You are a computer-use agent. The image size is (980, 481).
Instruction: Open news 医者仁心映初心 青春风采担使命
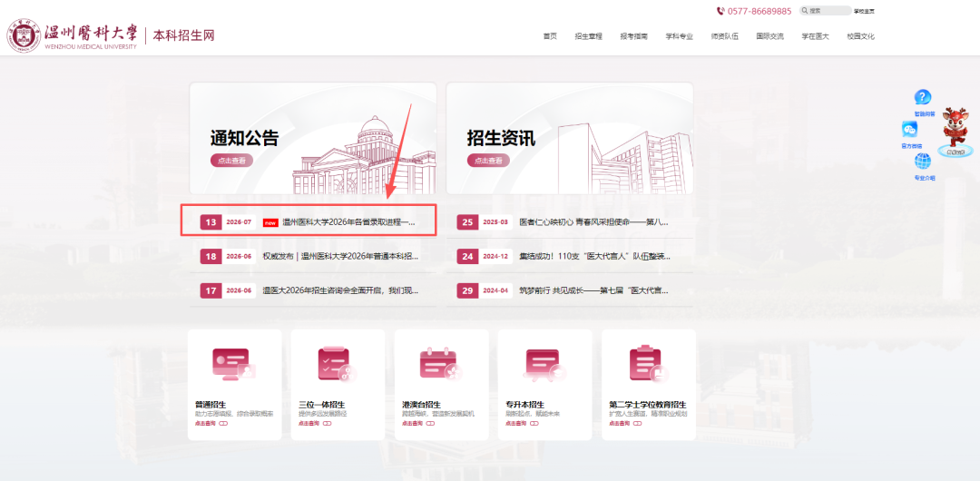[x=593, y=222]
